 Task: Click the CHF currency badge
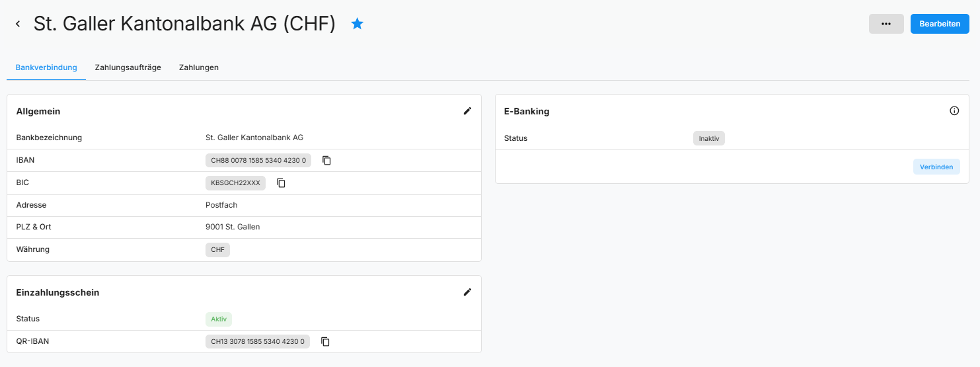coord(217,249)
